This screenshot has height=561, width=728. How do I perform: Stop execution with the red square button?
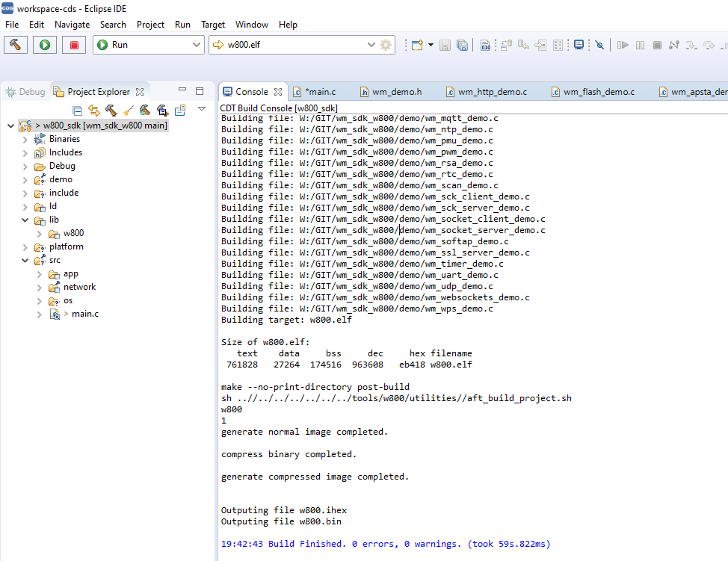tap(73, 45)
